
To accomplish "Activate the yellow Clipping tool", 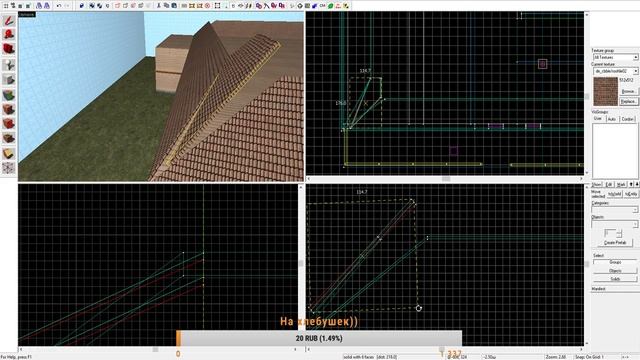I will click(x=9, y=153).
